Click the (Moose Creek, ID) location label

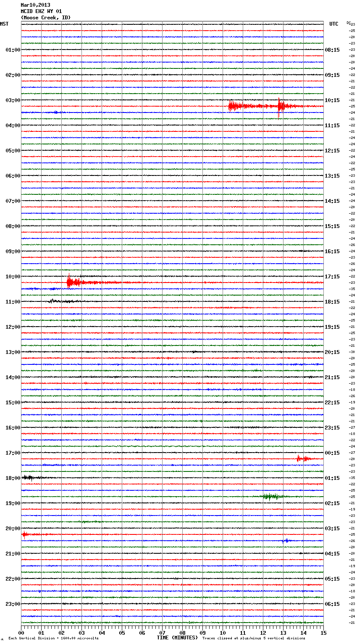46,18
